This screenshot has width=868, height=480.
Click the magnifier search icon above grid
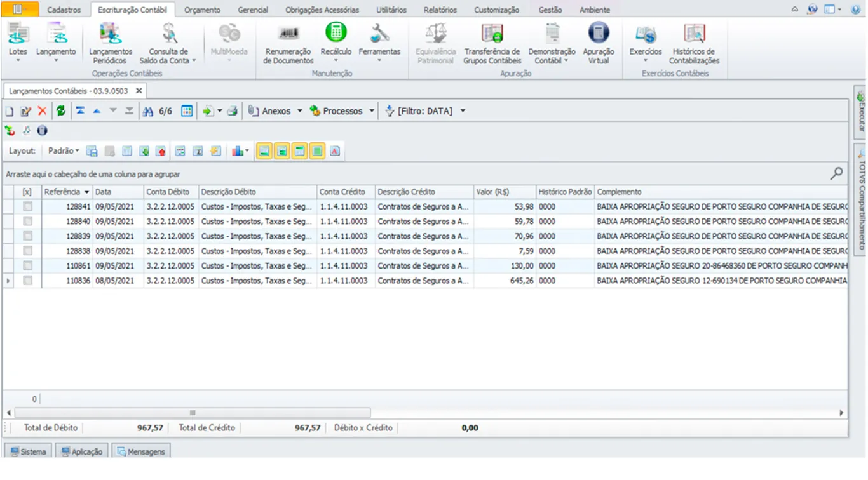coord(837,173)
